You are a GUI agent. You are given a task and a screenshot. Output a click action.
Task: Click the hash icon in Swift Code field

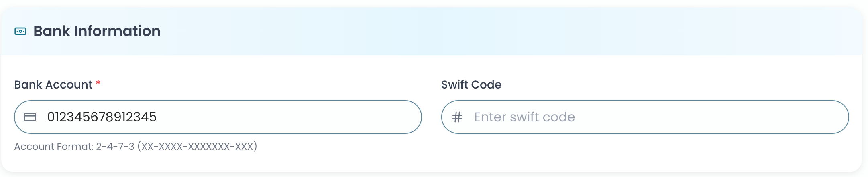point(457,117)
